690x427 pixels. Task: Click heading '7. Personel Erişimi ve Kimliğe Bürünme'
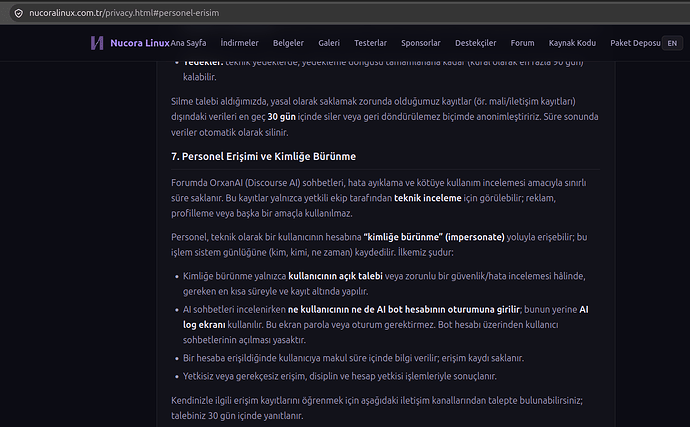click(x=263, y=156)
